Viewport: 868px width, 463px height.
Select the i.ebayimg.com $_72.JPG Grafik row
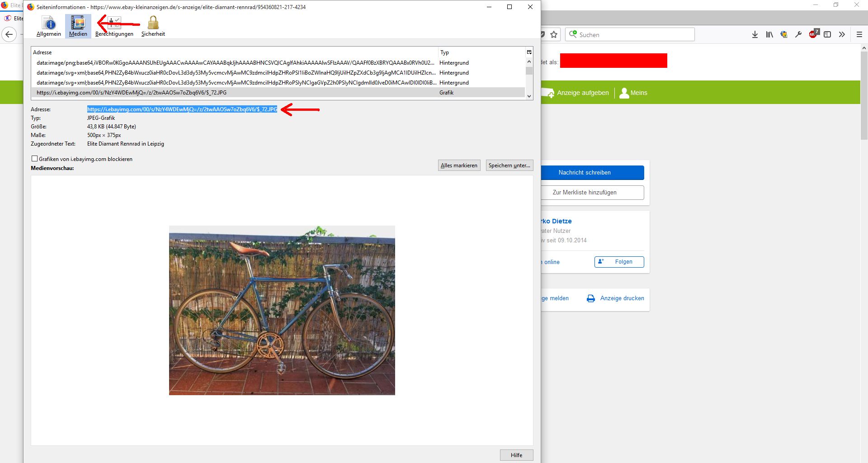[x=278, y=93]
